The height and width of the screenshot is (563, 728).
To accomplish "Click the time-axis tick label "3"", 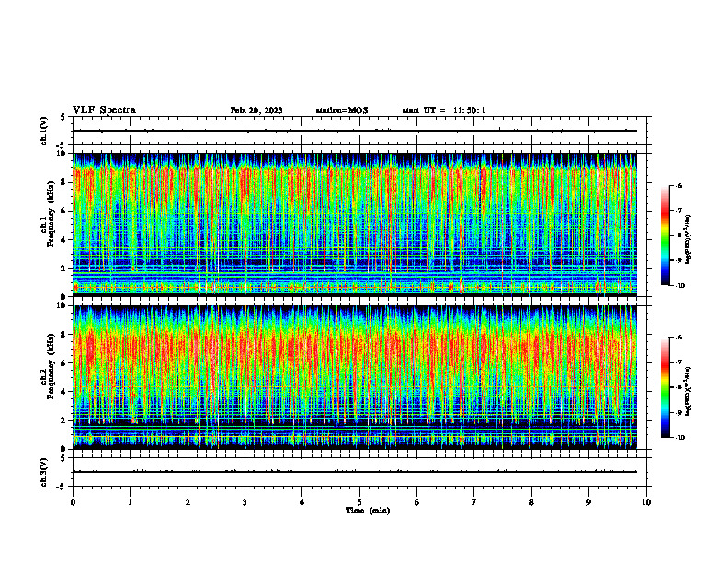I will pyautogui.click(x=245, y=502).
